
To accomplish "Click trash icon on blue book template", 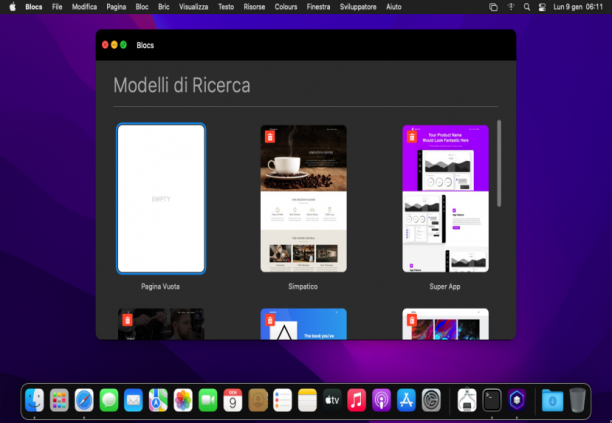I will pos(270,320).
